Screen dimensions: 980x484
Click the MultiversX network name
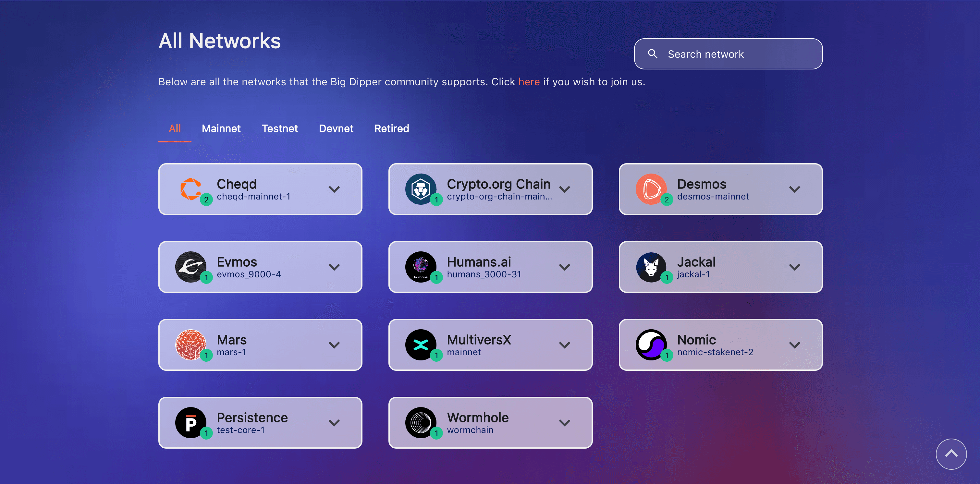coord(479,340)
